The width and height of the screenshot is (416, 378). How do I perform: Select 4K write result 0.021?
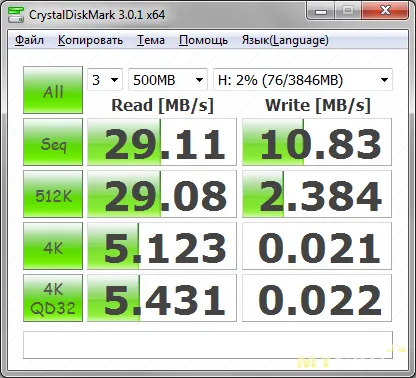click(x=317, y=246)
